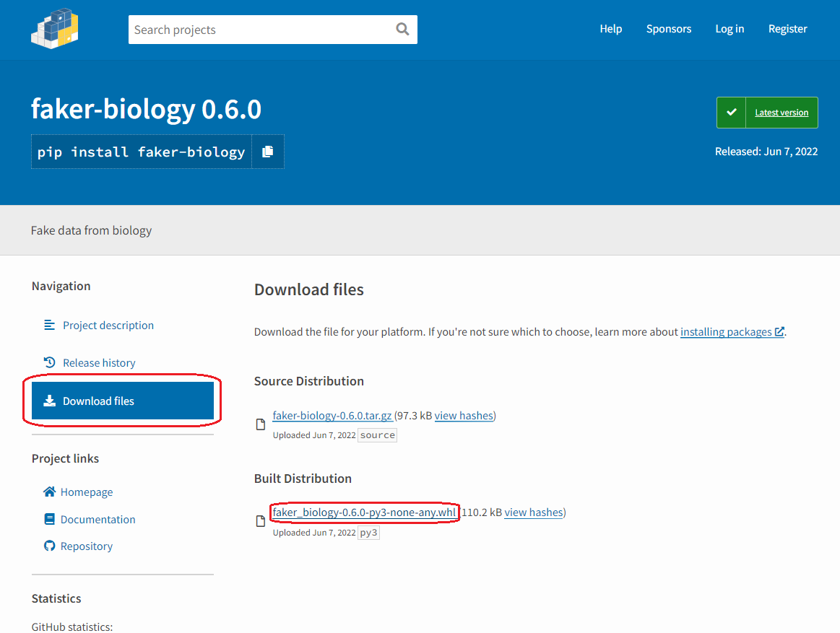Open the Help menu item
840x633 pixels.
[x=610, y=29]
